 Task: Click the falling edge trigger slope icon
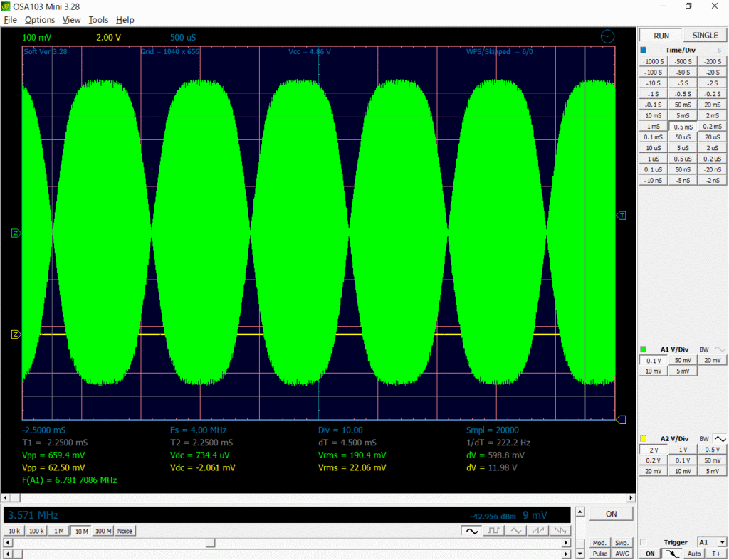671,554
